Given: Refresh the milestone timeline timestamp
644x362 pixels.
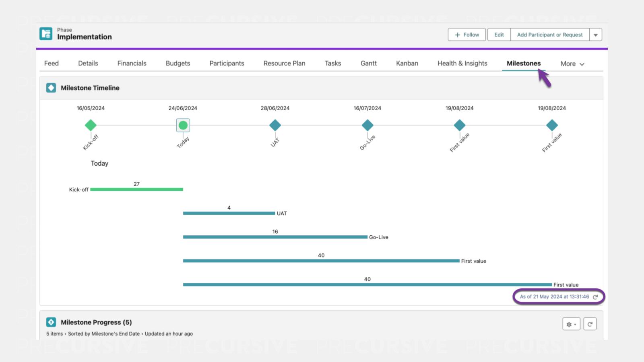Looking at the screenshot, I should click(595, 297).
